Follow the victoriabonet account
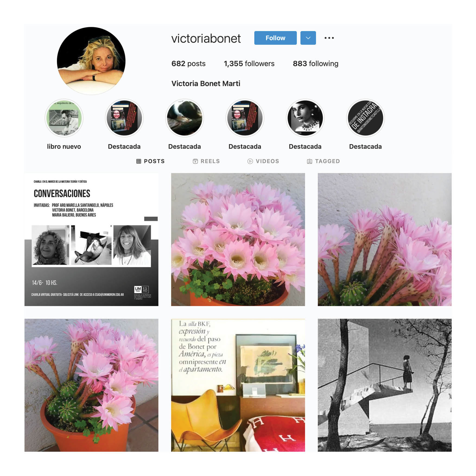 [275, 38]
